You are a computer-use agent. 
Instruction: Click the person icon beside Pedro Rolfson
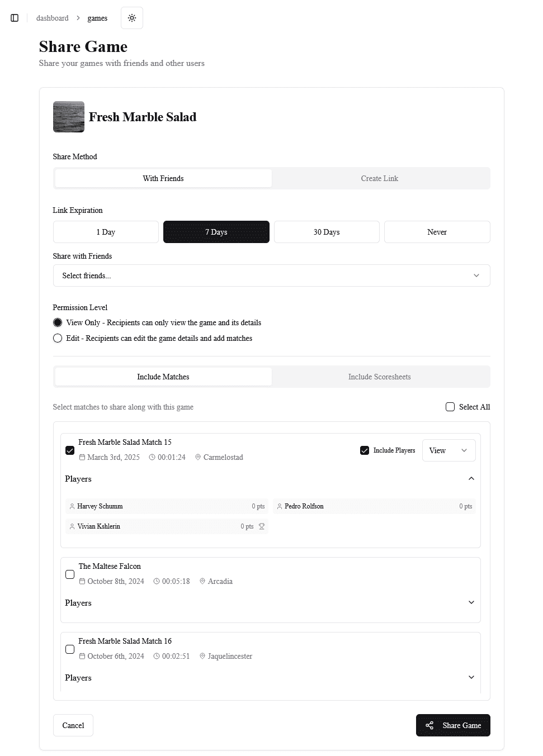click(x=280, y=506)
